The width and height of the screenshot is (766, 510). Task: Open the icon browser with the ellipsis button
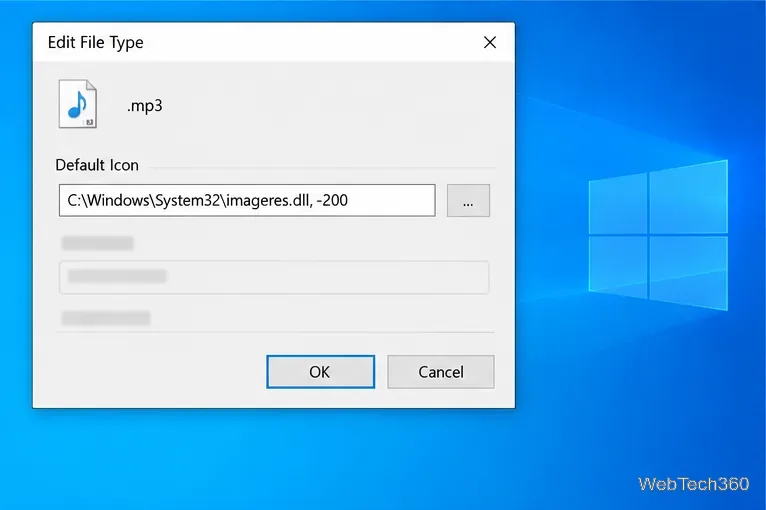coord(468,200)
